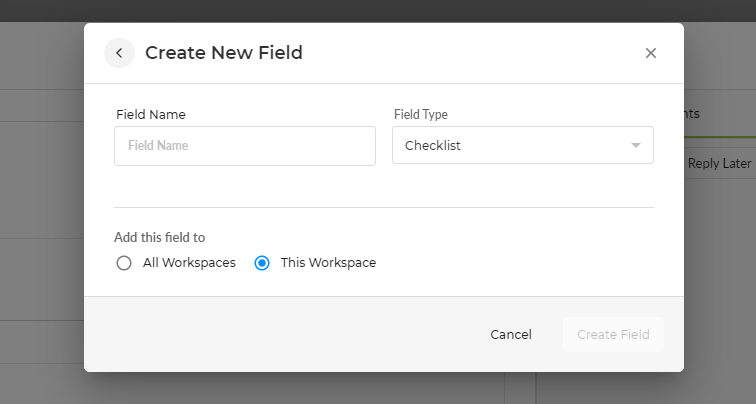Close the Create New Field dialog
756x404 pixels.
[651, 53]
